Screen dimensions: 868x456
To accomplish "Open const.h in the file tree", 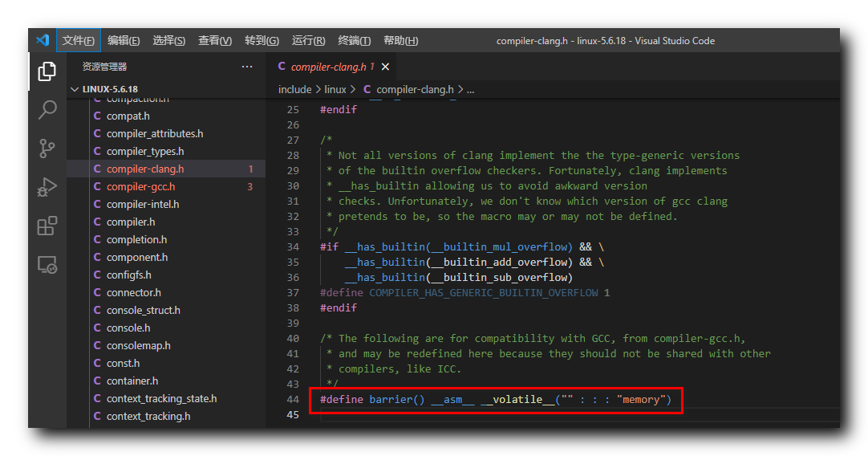I will tap(123, 364).
